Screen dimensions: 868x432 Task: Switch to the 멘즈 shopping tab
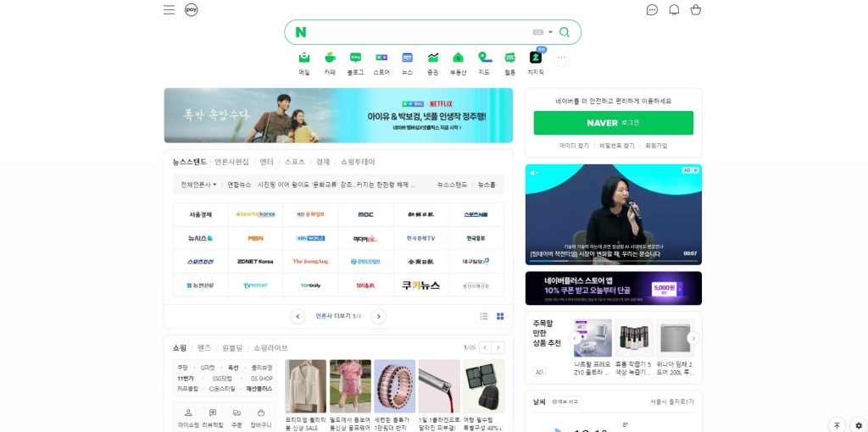pyautogui.click(x=204, y=348)
